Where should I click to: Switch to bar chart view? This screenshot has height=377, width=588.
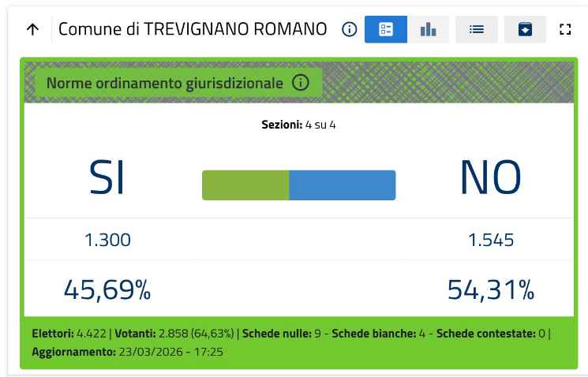(429, 30)
